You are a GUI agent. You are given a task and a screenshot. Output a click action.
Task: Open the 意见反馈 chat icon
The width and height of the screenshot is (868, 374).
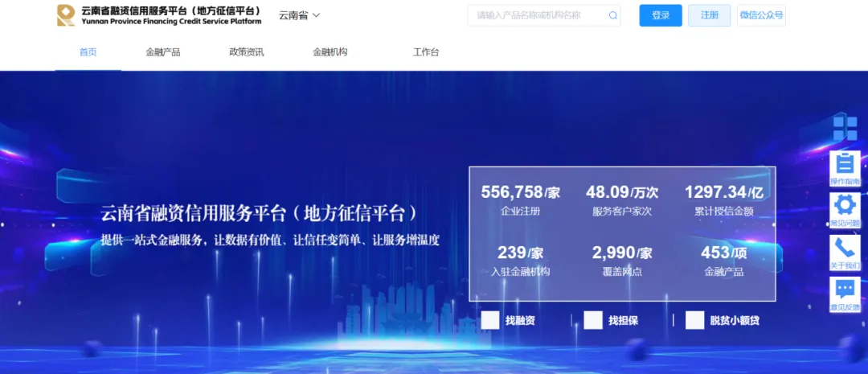click(845, 294)
